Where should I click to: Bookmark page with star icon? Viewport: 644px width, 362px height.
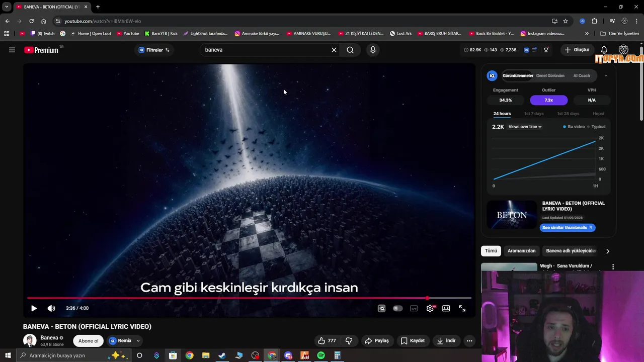coord(566,21)
